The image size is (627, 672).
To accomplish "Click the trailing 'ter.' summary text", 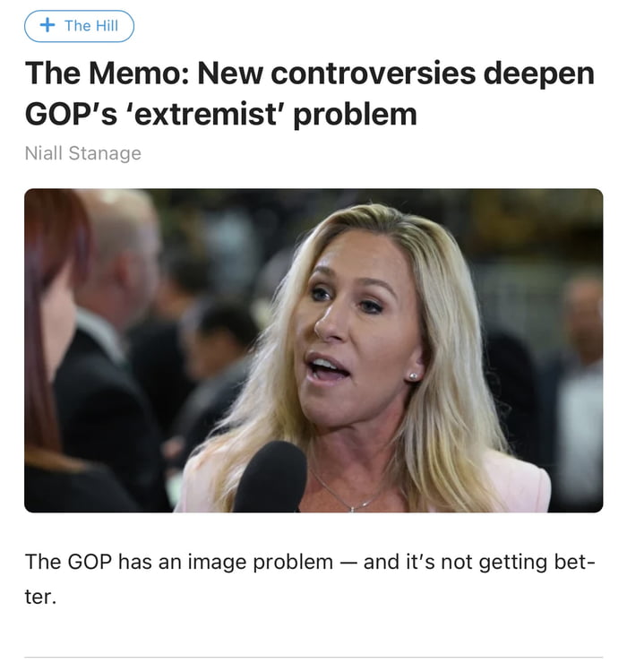I will (40, 597).
